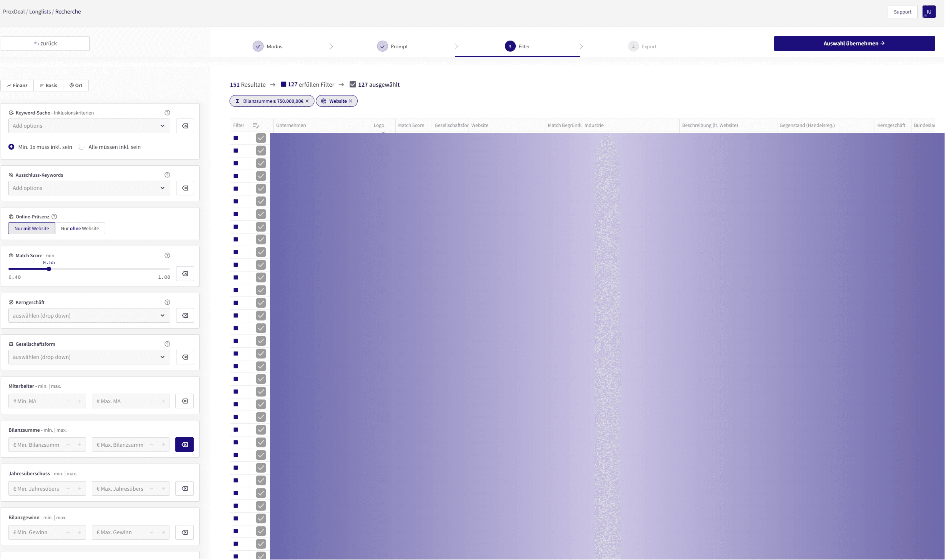The image size is (945, 560).
Task: Switch to the Finanz filter tab
Action: point(17,85)
